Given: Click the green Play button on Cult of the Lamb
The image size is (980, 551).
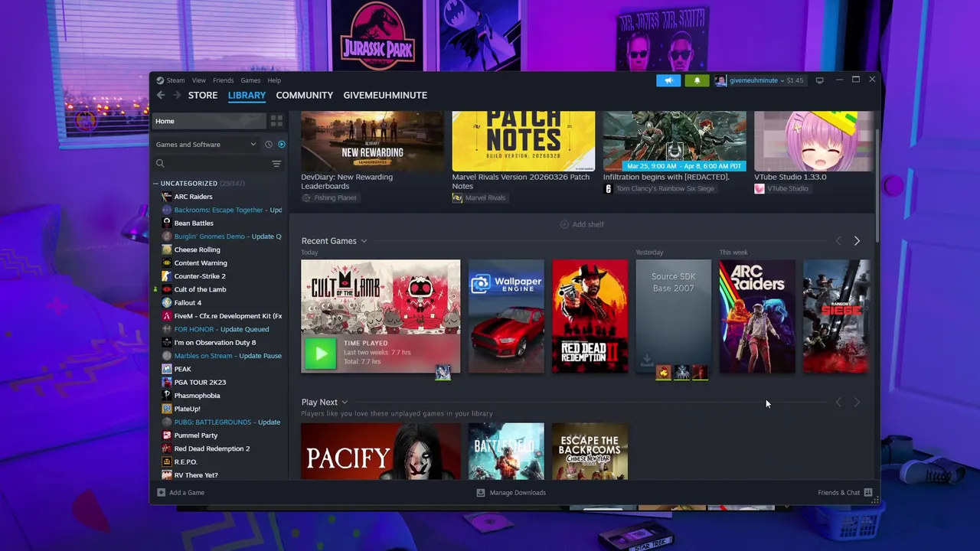Looking at the screenshot, I should click(x=320, y=354).
